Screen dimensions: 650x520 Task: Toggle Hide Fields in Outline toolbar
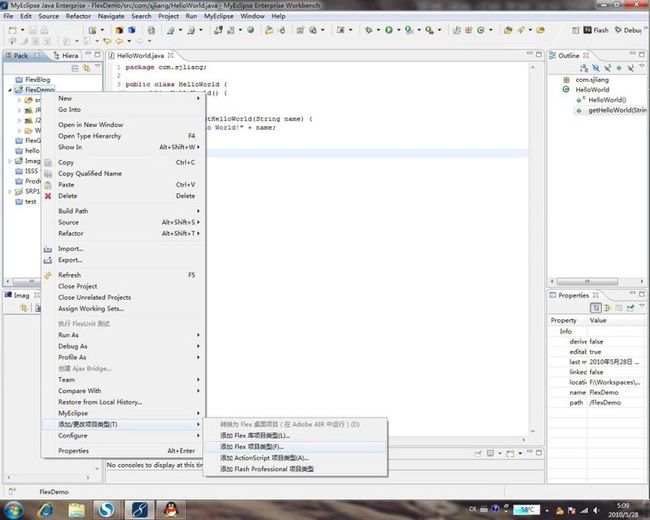click(596, 68)
